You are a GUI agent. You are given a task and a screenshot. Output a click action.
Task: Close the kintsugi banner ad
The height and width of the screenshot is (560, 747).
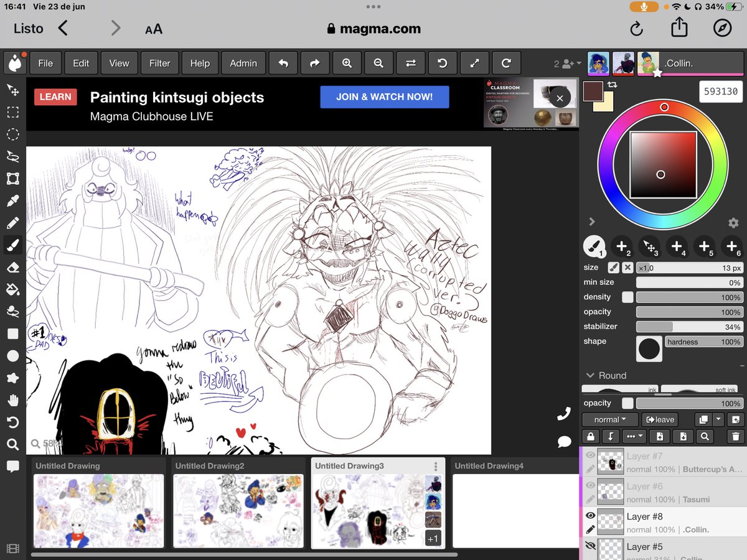point(560,98)
